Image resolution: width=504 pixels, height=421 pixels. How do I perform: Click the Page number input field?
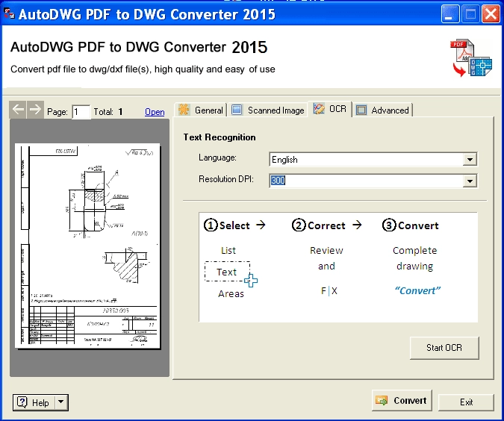81,112
